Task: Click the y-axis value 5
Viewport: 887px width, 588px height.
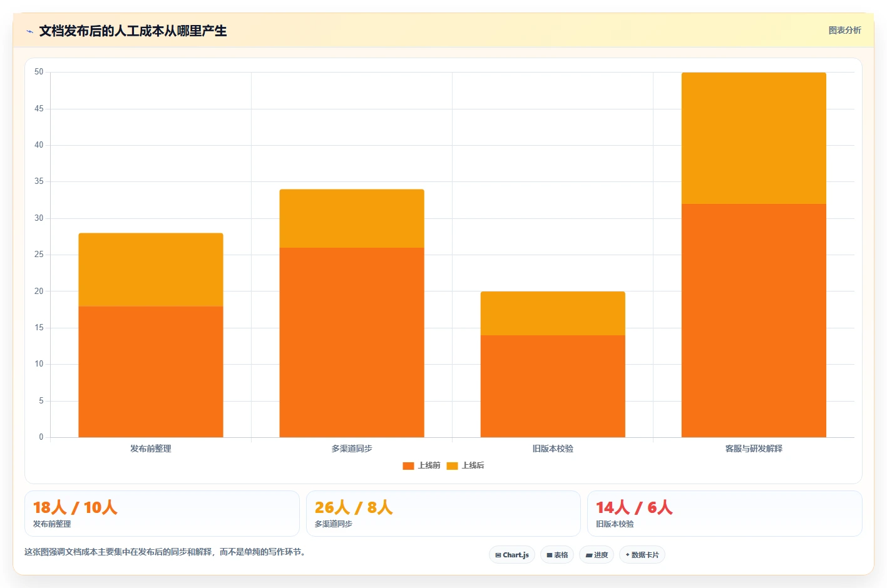Action: pos(41,401)
